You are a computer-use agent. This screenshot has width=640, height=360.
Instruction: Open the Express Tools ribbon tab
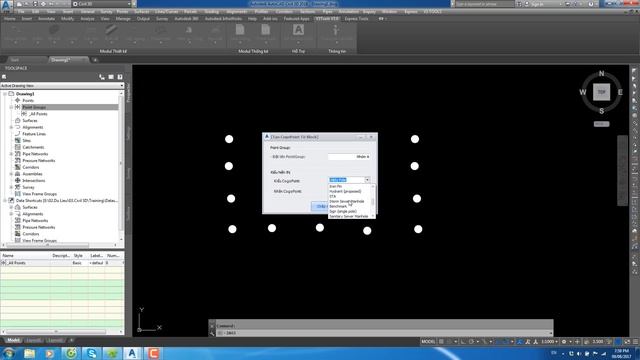(356, 19)
